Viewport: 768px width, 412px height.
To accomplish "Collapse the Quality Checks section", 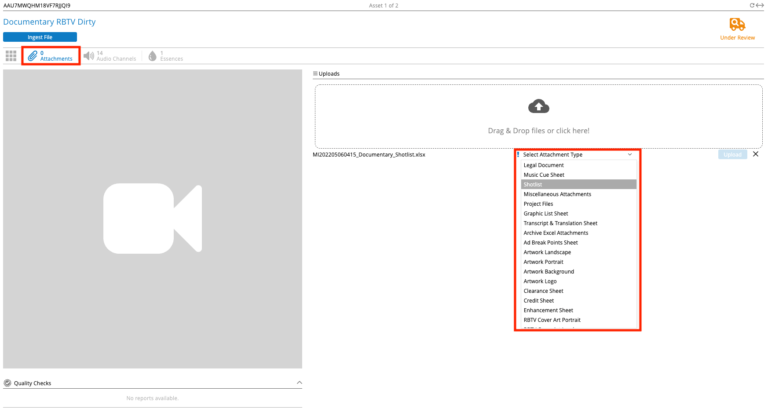I will [299, 383].
